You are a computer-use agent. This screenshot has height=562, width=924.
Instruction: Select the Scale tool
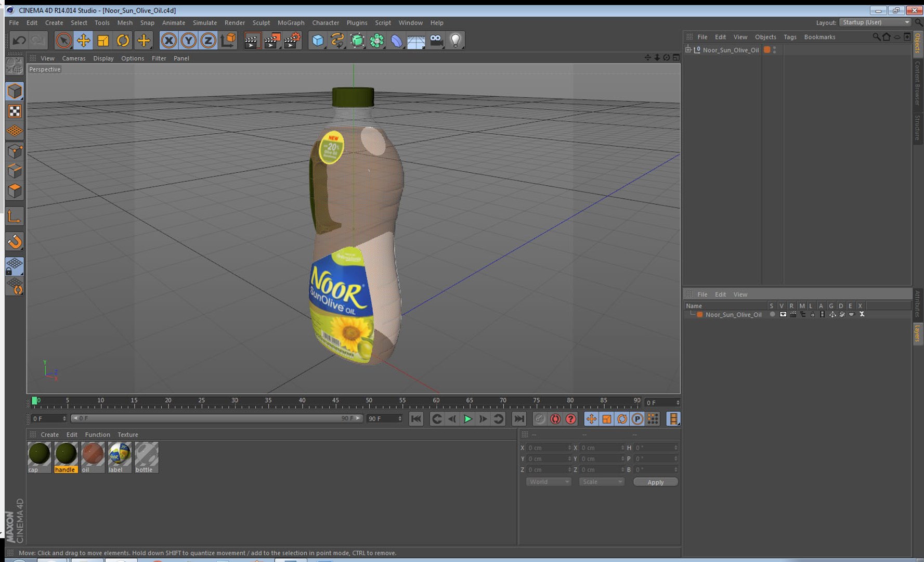click(x=103, y=41)
